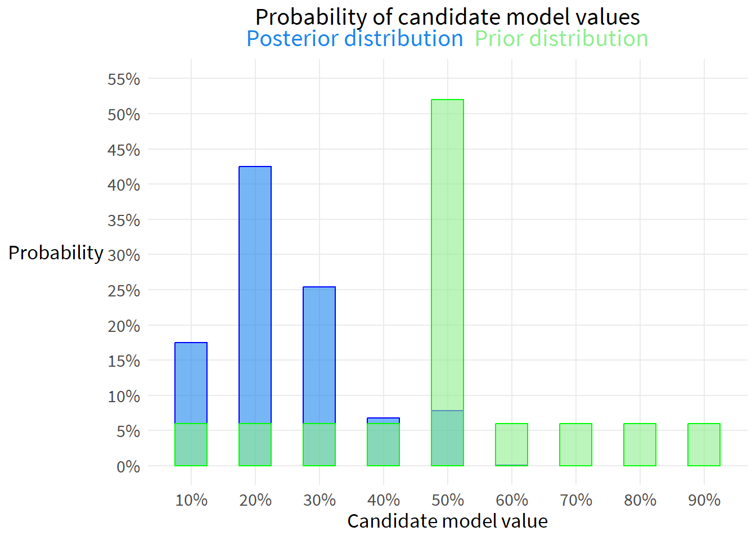
Task: Click the chart title "Probability of candidate model values"
Action: (447, 17)
